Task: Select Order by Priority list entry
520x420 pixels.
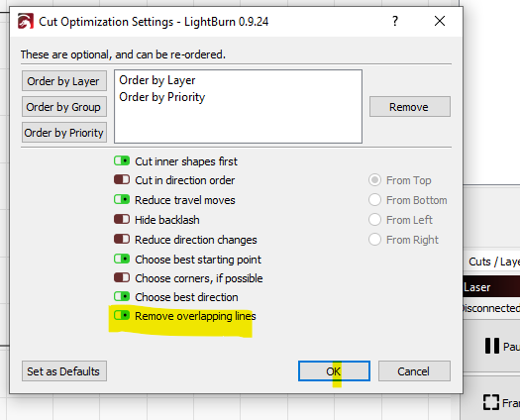Action: [x=162, y=97]
